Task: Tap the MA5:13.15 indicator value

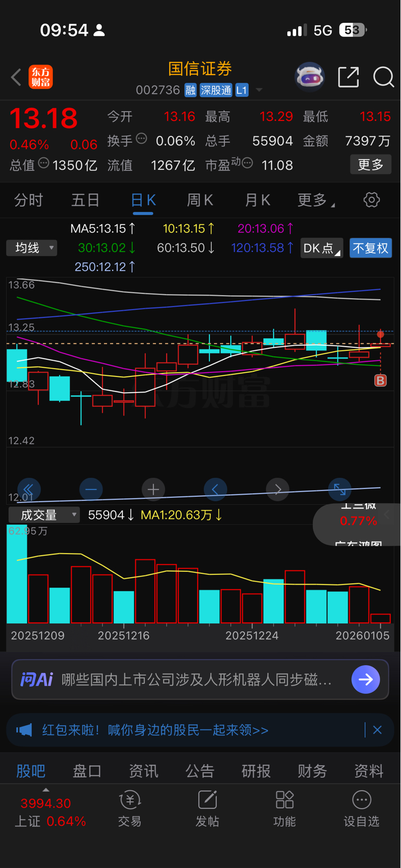Action: point(103,228)
